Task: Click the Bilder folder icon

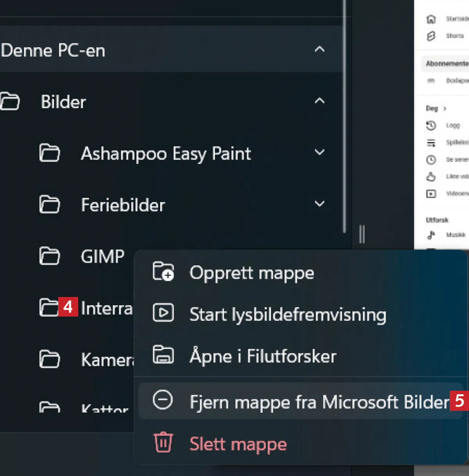Action: (9, 101)
